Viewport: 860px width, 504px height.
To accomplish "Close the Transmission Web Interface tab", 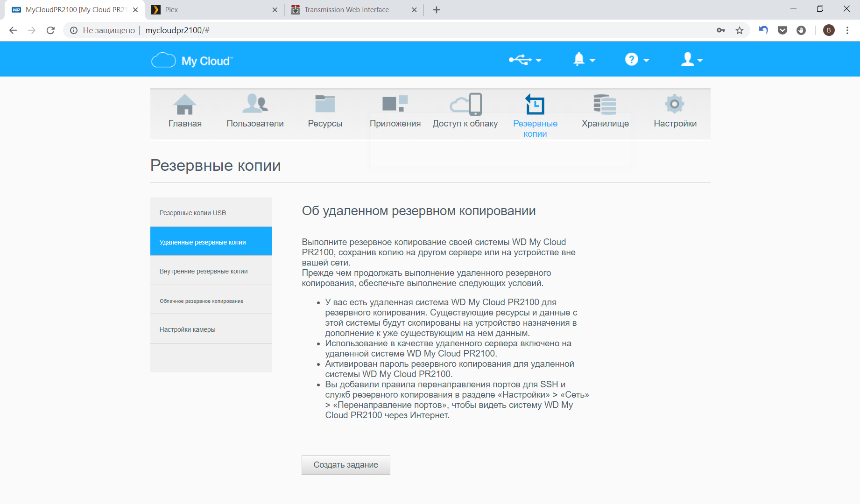I will [414, 10].
